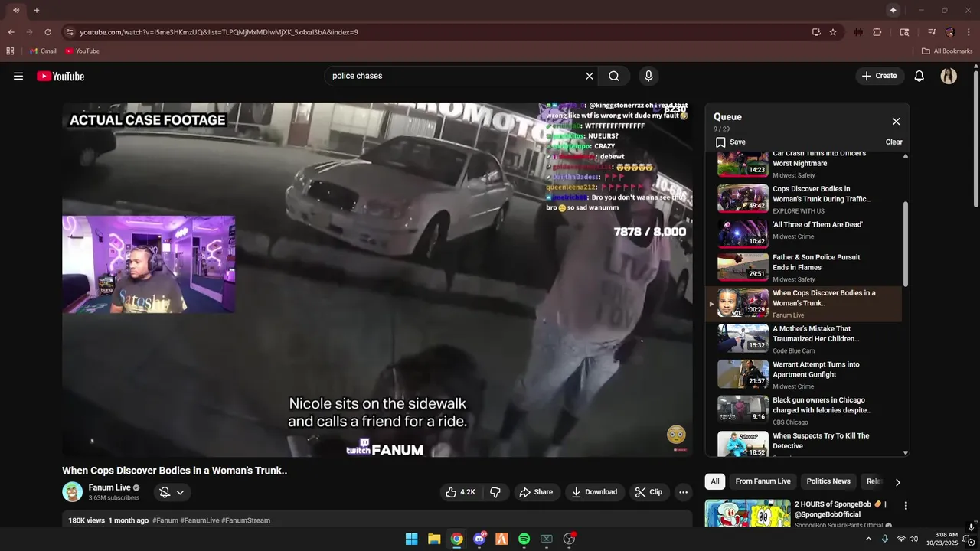This screenshot has height=551, width=980.
Task: Reload the page
Action: tap(47, 32)
